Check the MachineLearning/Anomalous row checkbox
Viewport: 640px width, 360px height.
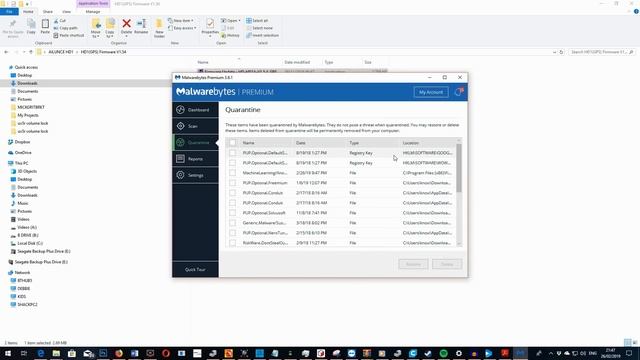pyautogui.click(x=232, y=173)
